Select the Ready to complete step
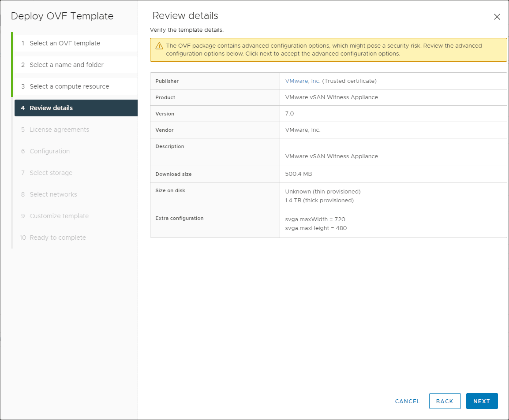The image size is (509, 420). tap(58, 238)
